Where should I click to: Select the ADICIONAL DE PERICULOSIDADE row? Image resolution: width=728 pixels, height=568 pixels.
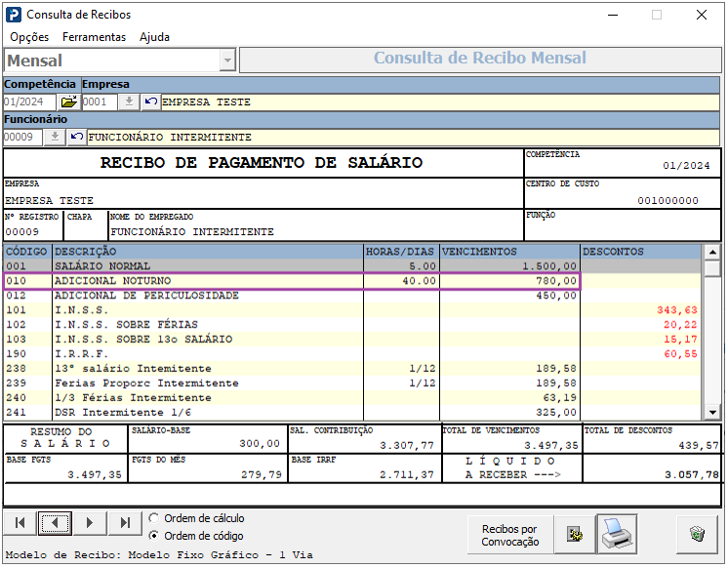353,296
